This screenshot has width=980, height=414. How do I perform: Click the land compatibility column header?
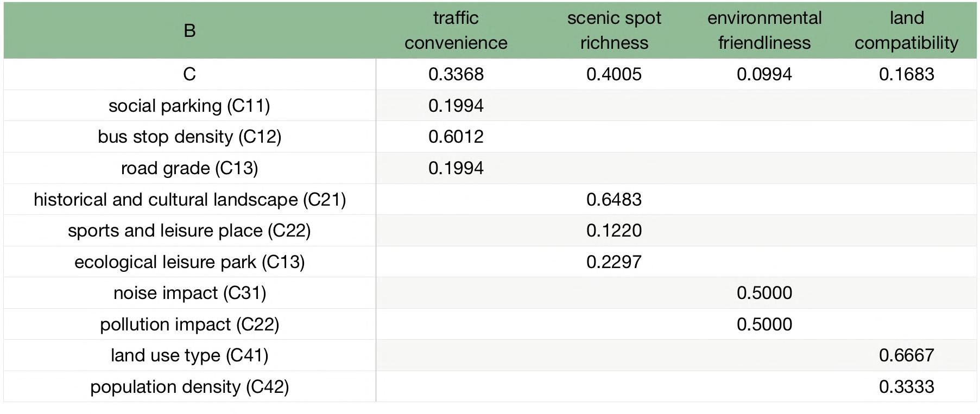(906, 30)
